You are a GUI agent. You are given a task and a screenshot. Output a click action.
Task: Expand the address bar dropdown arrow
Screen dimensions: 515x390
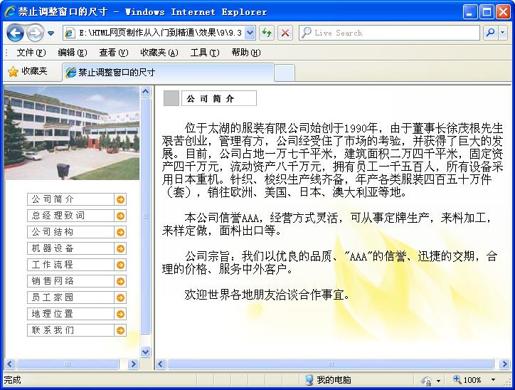tap(250, 33)
